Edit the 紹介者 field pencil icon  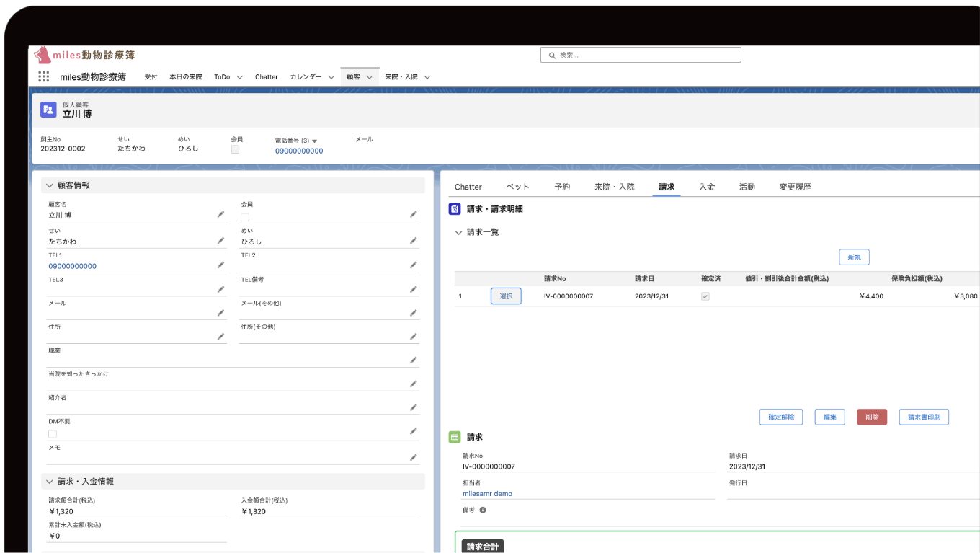[x=414, y=407]
